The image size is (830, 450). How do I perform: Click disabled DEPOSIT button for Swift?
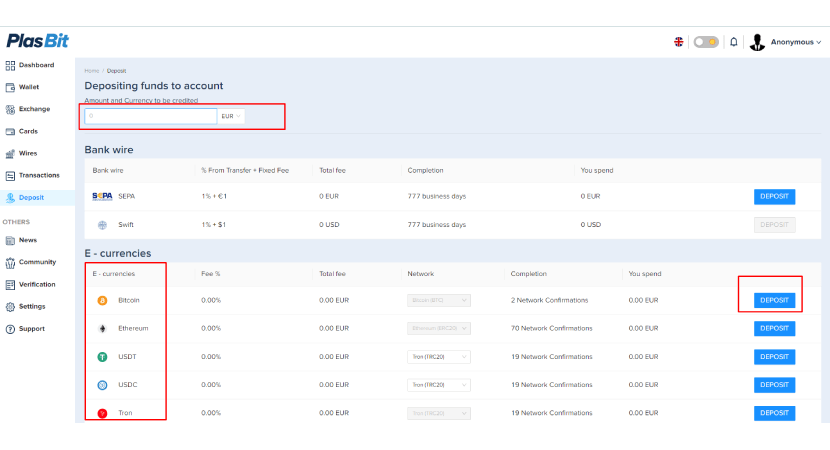point(774,225)
